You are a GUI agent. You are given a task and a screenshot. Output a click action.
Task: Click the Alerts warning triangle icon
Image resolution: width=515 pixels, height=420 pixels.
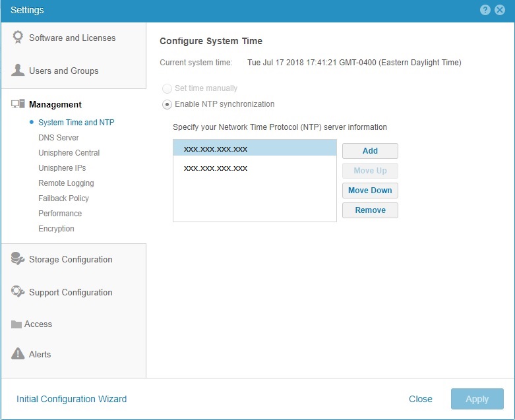[x=18, y=354]
